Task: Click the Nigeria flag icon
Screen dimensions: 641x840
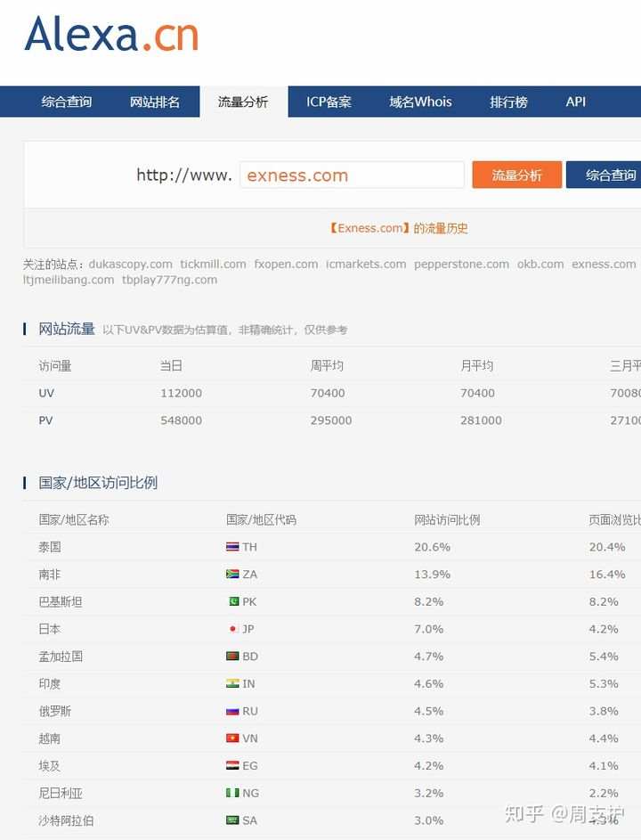Action: coord(232,793)
